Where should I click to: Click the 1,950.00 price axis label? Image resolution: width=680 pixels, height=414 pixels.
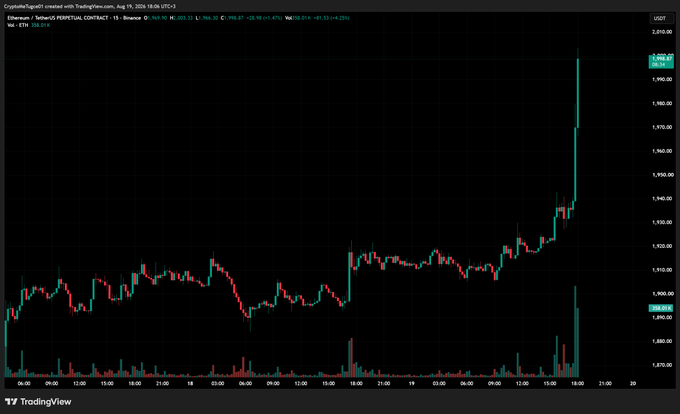[x=662, y=175]
